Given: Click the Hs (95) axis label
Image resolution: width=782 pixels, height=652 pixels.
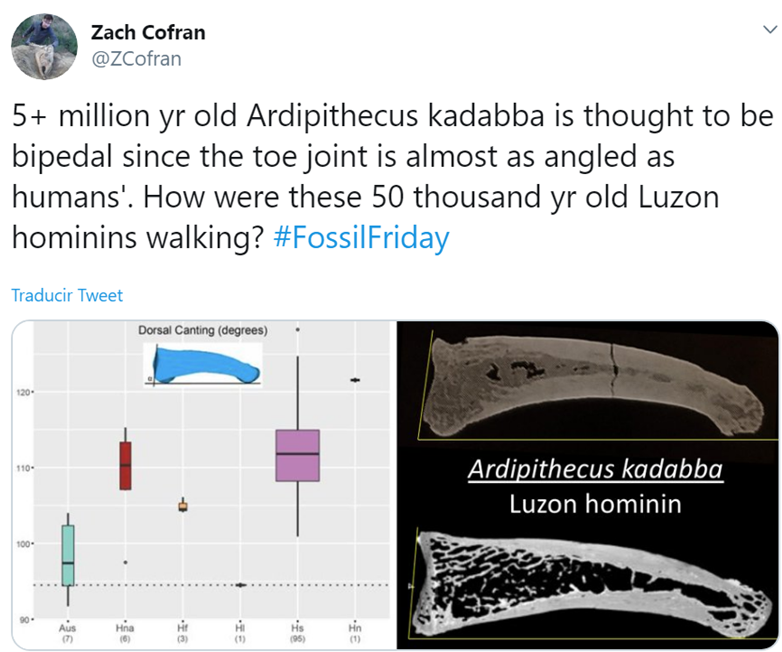Looking at the screenshot, I should point(298,632).
